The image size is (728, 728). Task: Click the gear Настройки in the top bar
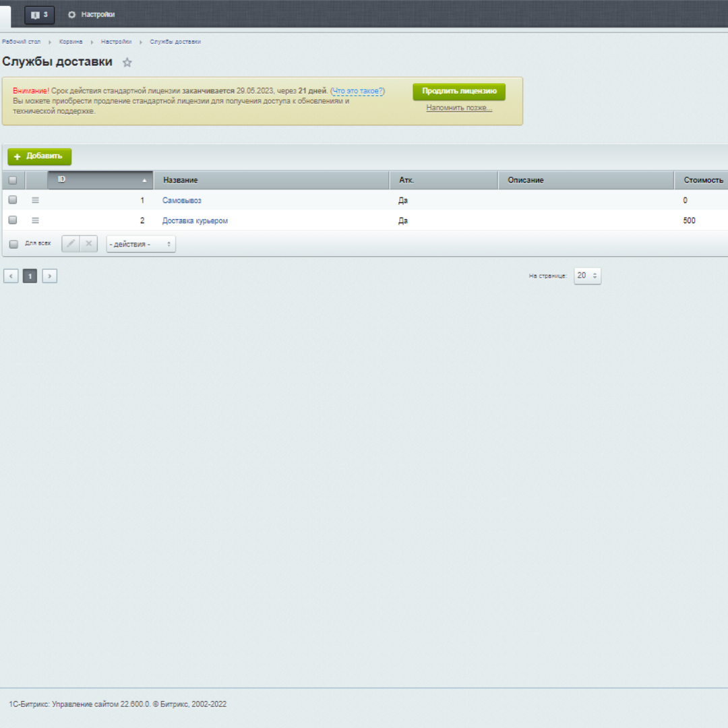92,15
